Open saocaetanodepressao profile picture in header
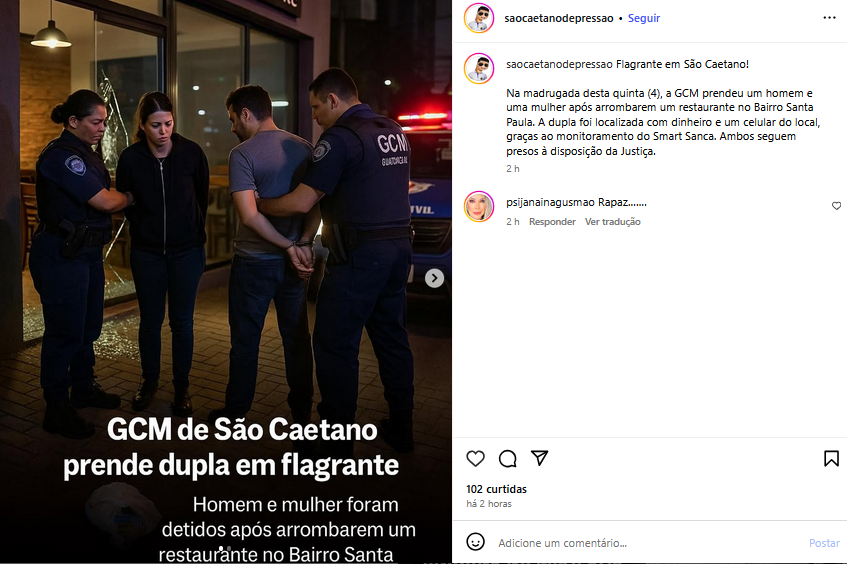 (479, 18)
